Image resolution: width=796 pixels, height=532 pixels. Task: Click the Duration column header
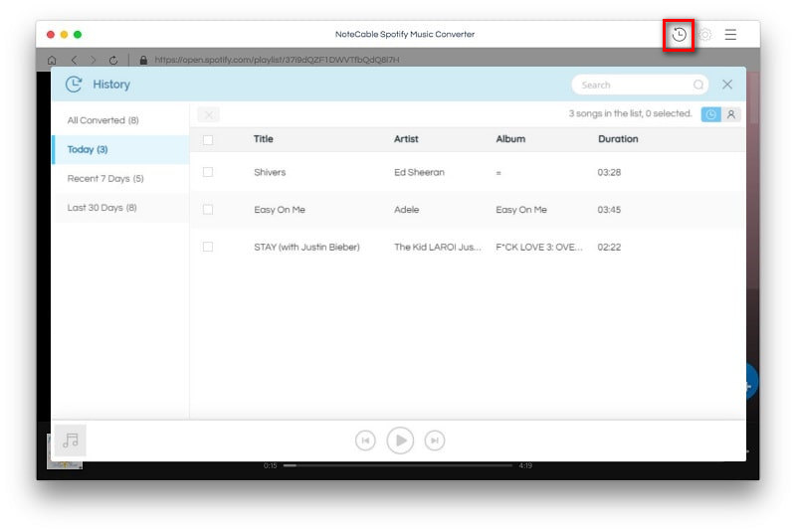tap(618, 139)
